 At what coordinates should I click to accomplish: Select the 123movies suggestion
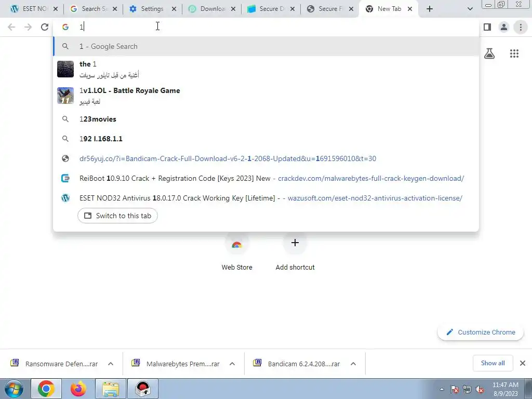(x=266, y=119)
